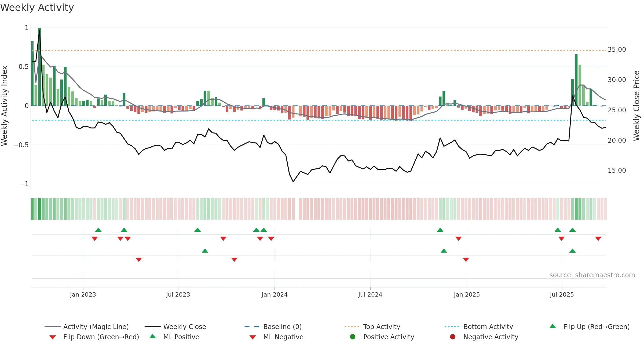Click the orange Top Activity legend line swatch
Image resolution: width=644 pixels, height=362 pixels.
click(352, 327)
